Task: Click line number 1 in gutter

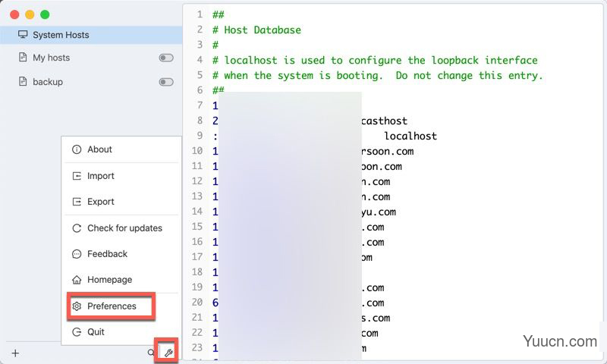Action: pyautogui.click(x=200, y=14)
